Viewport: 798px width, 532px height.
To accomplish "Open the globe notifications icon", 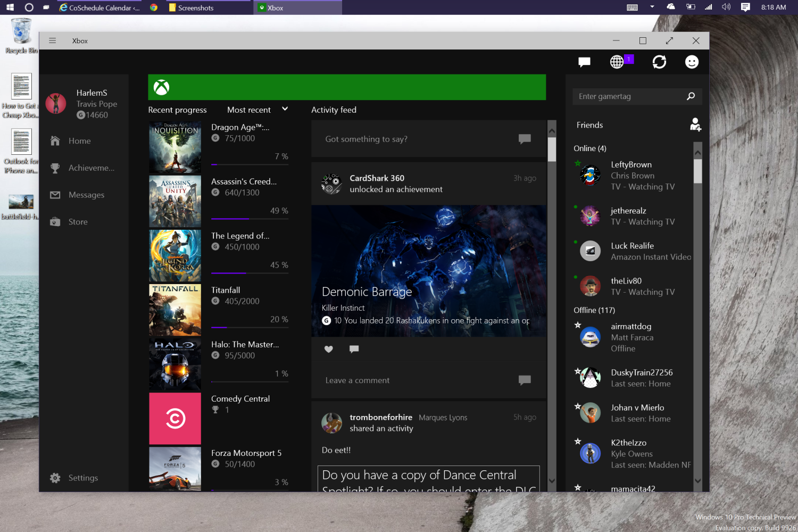I will point(617,62).
